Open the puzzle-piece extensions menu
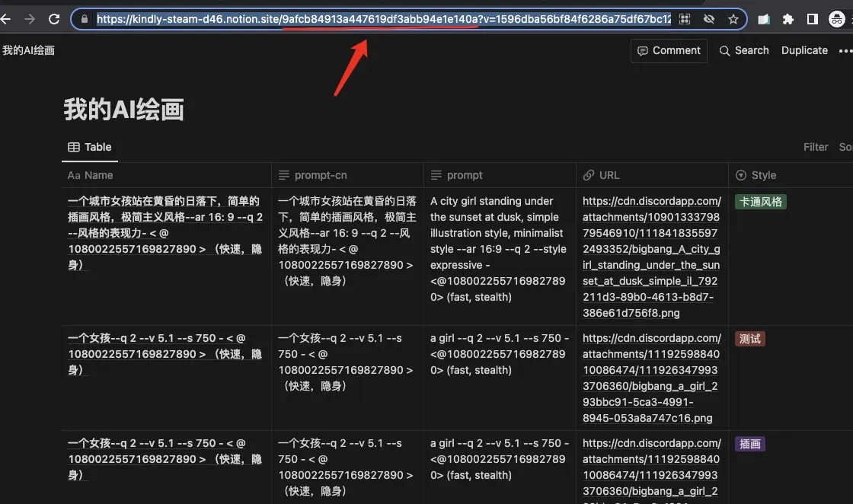 [788, 19]
